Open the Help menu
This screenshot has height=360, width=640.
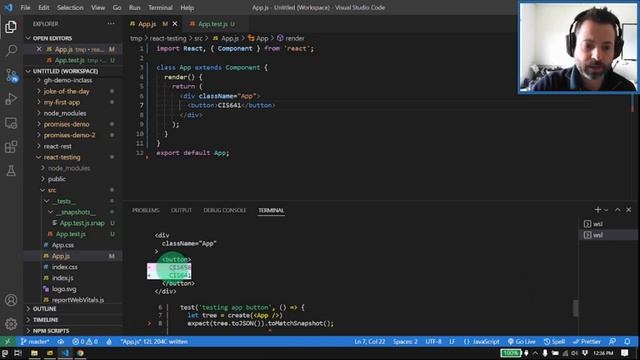coord(187,7)
